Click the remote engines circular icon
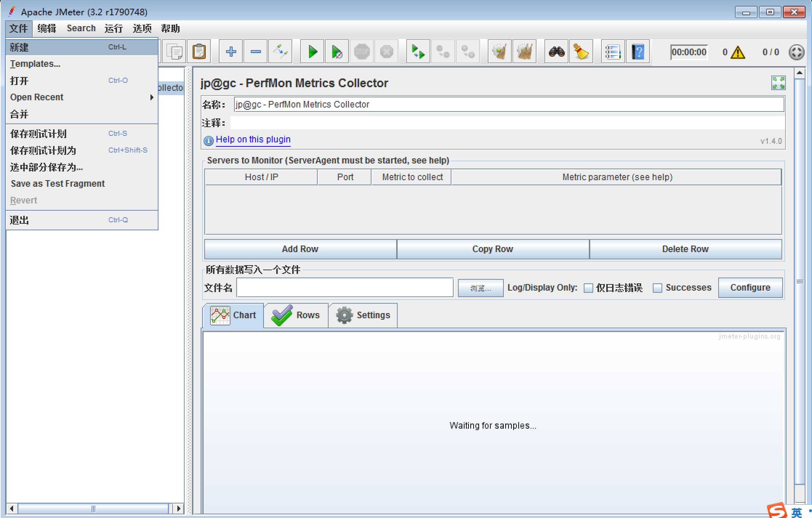The image size is (812, 518). 796,52
